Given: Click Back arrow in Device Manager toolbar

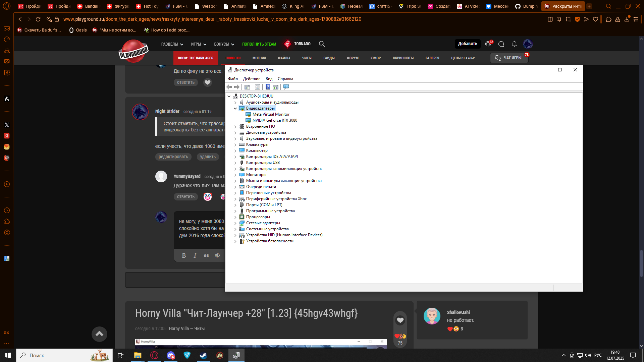Looking at the screenshot, I should coord(229,87).
